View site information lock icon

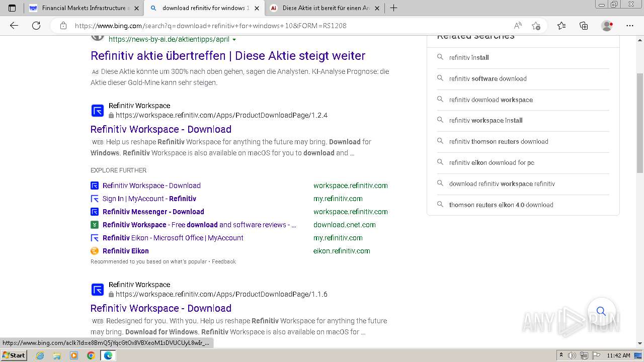(63, 26)
